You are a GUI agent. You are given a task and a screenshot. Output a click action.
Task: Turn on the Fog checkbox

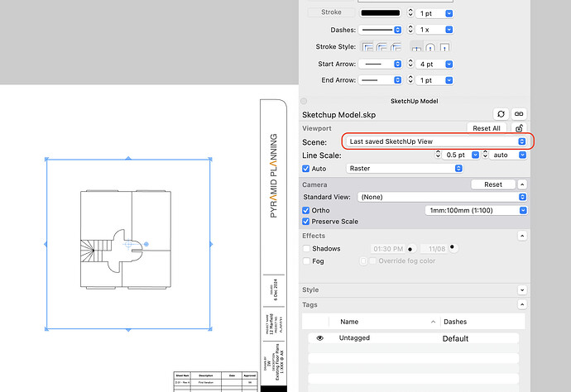click(x=307, y=261)
